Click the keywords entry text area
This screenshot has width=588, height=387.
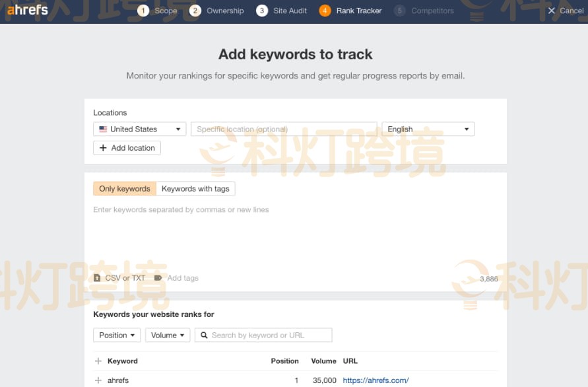(295, 234)
